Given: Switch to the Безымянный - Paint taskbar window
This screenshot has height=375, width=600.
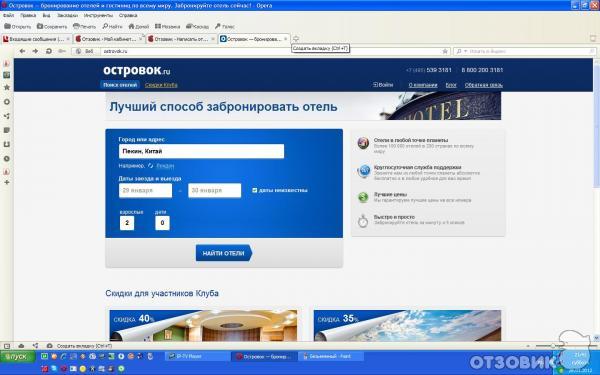Looking at the screenshot, I should click(x=331, y=356).
